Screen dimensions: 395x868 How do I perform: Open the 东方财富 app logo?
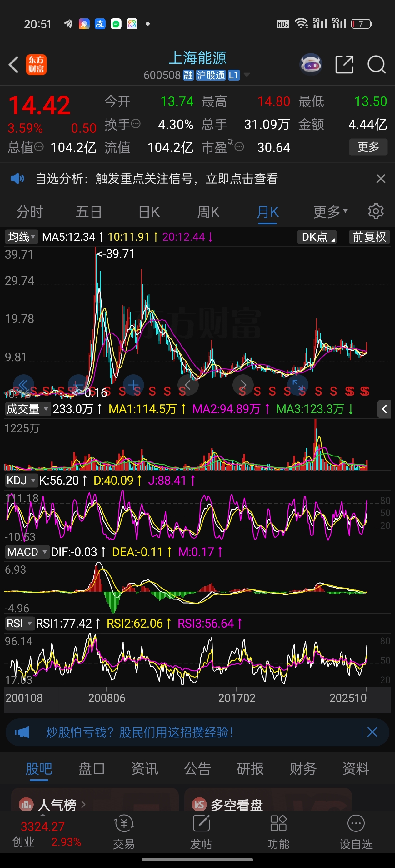point(37,64)
